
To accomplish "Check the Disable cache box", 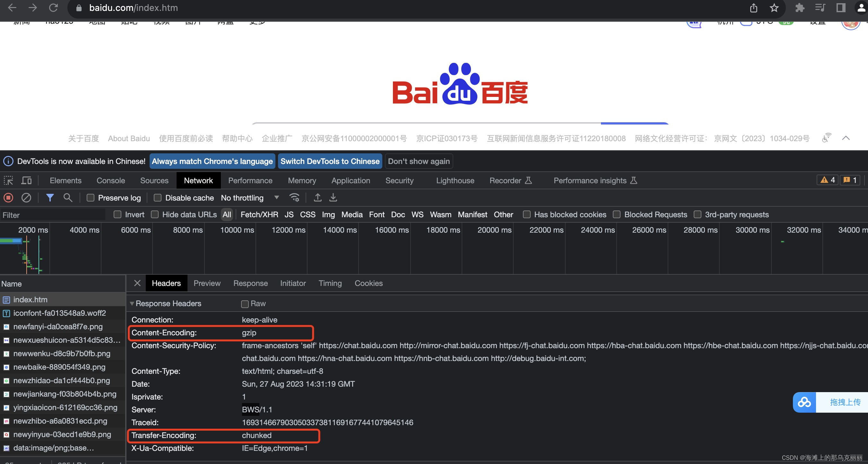I will pyautogui.click(x=157, y=198).
